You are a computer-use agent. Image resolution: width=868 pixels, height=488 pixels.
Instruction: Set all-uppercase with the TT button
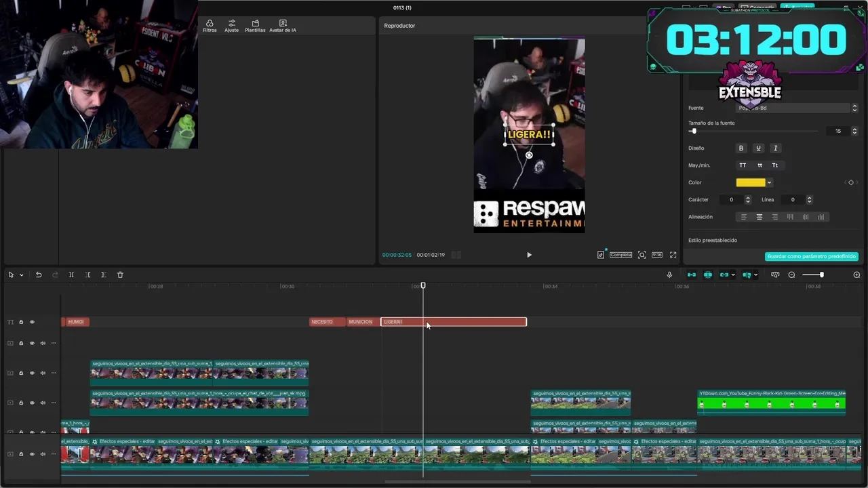pyautogui.click(x=743, y=165)
